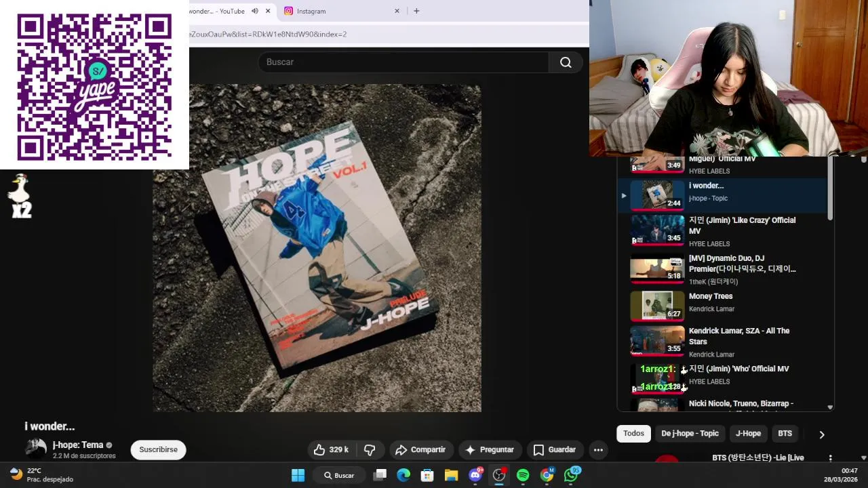Show more filter chips with right arrow
The image size is (868, 488).
822,434
